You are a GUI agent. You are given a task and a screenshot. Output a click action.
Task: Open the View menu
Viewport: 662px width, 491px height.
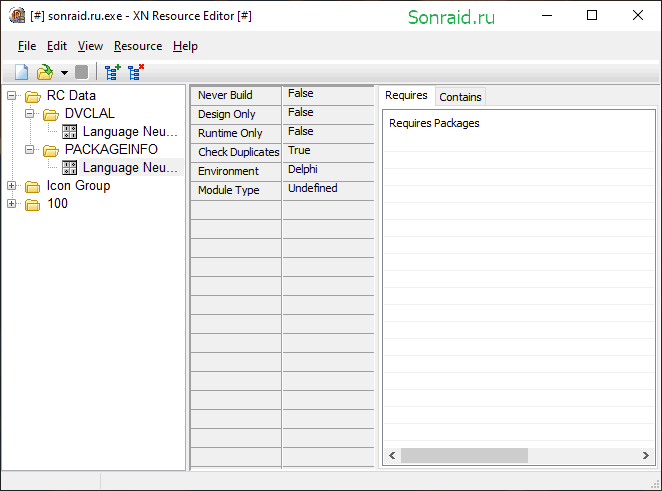90,46
